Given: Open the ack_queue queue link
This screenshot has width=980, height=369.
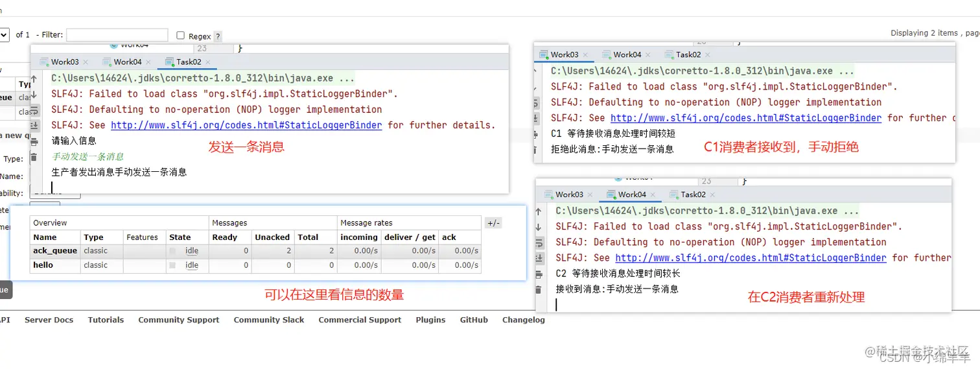Looking at the screenshot, I should (55, 251).
